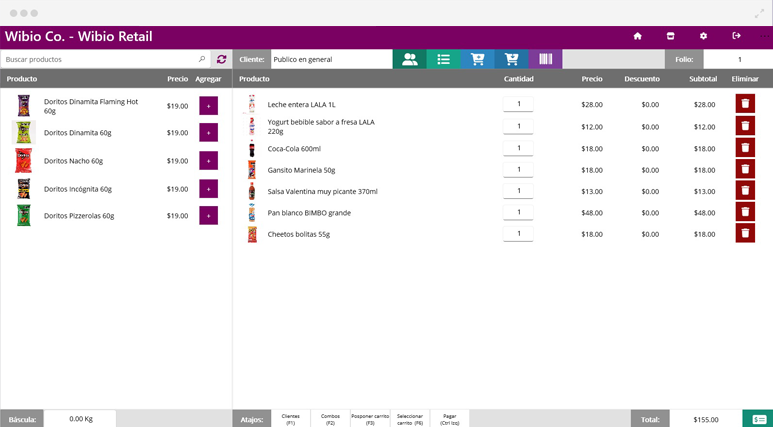Click Doritos Dinamita 60g product name
This screenshot has height=430, width=773.
pyautogui.click(x=77, y=133)
